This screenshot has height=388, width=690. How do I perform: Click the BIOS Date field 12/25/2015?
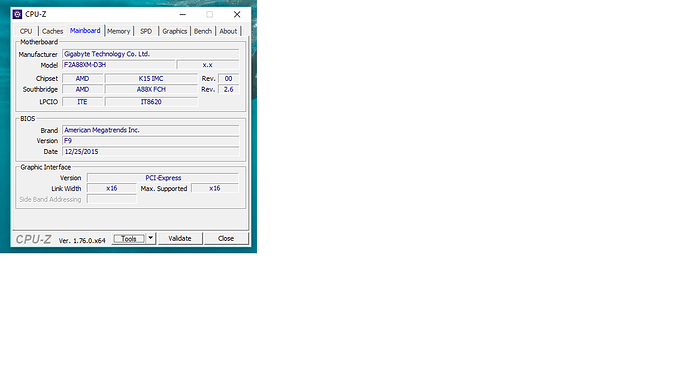151,151
